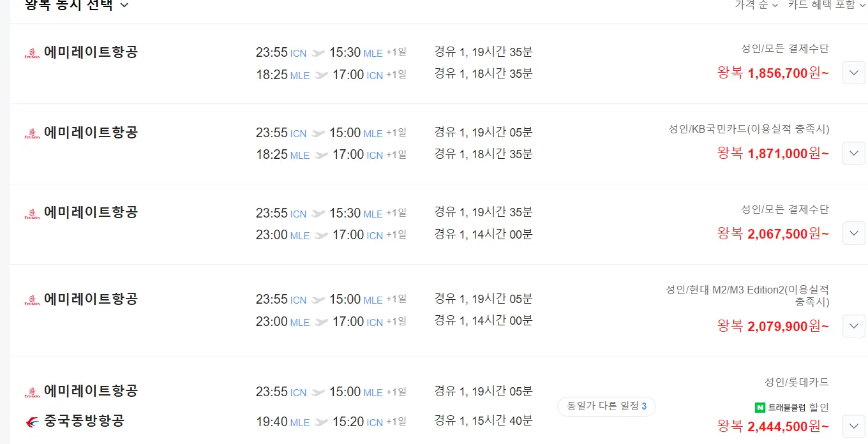This screenshot has height=444, width=868.
Task: Expand details for 1,871,000원 fare
Action: click(x=854, y=153)
